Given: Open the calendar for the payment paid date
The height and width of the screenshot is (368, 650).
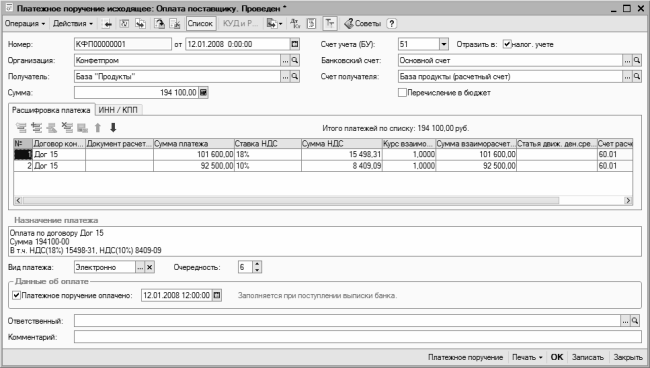Looking at the screenshot, I should point(217,295).
